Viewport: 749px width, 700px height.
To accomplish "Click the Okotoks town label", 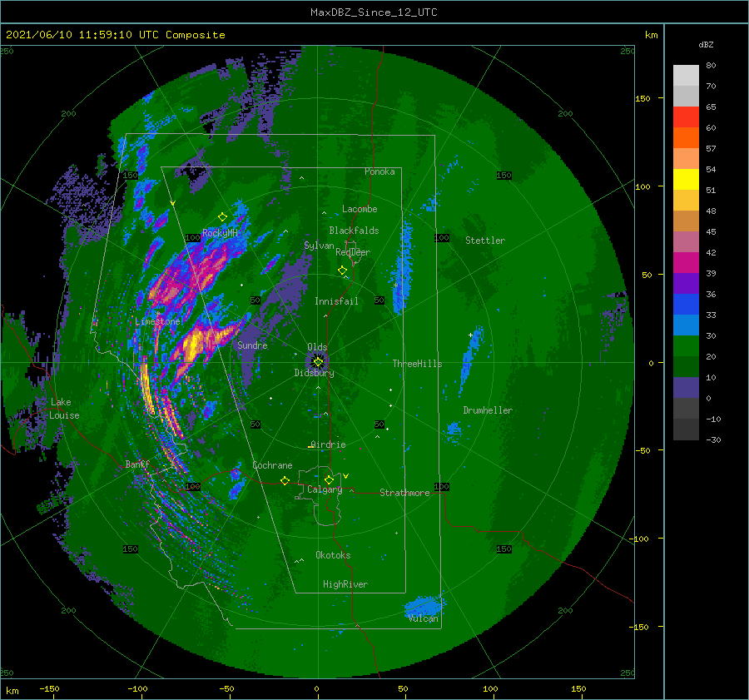I will [x=333, y=555].
